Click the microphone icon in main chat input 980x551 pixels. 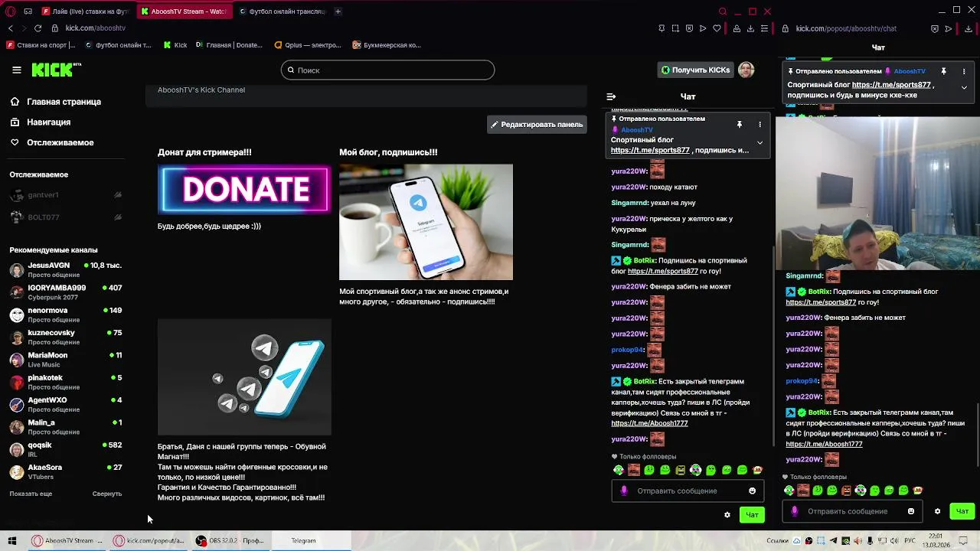point(624,491)
